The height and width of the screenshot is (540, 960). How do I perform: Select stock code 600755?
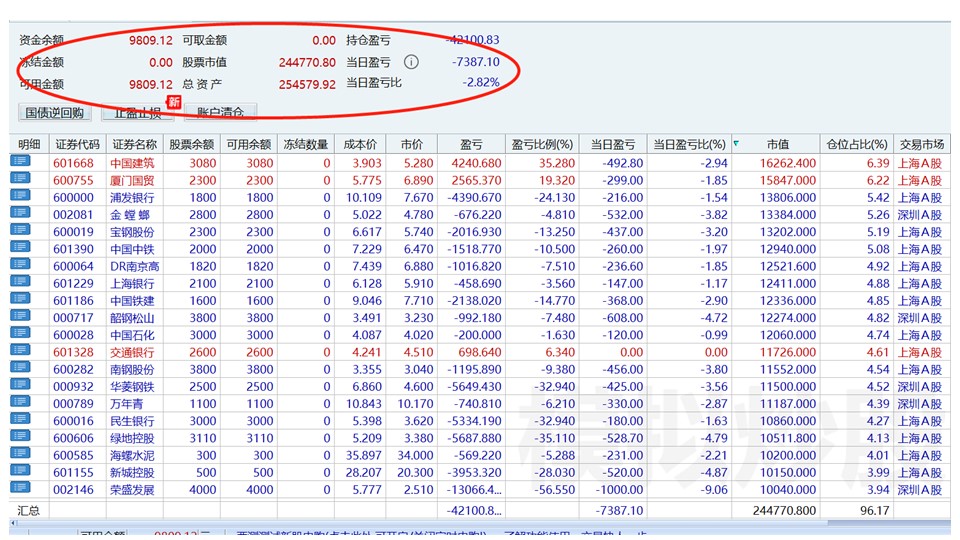click(73, 181)
